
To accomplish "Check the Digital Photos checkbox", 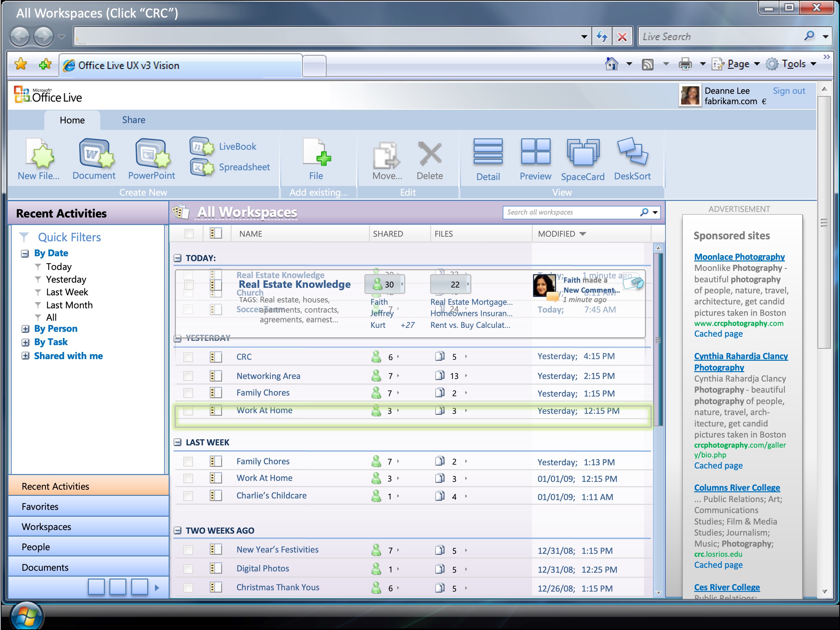I will 188,568.
